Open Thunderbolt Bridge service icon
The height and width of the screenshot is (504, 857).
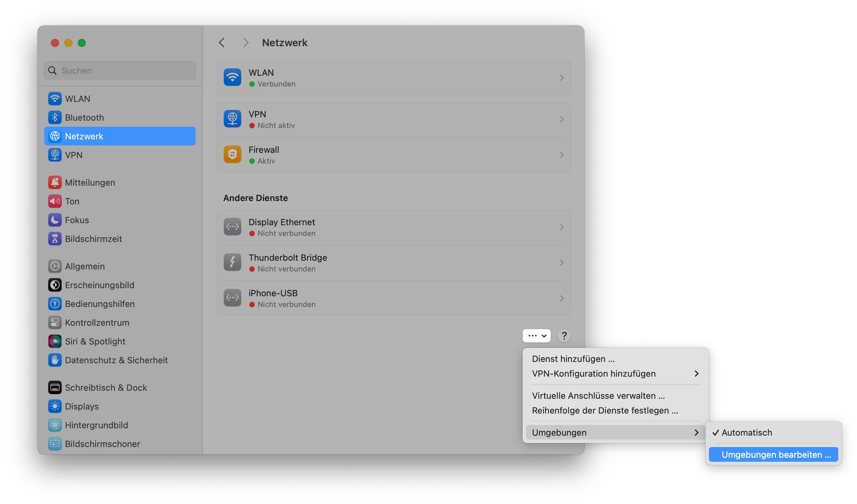(232, 262)
